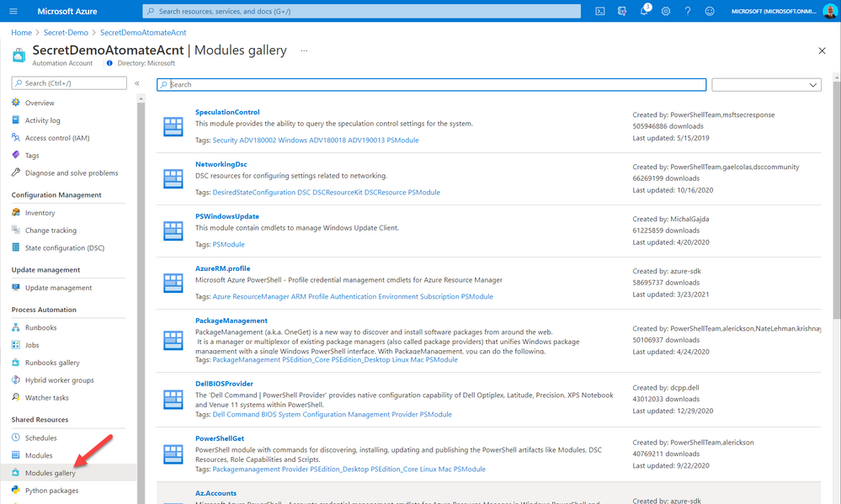Viewport: 841px width, 504px height.
Task: Open the portal settings gear icon
Action: click(666, 12)
